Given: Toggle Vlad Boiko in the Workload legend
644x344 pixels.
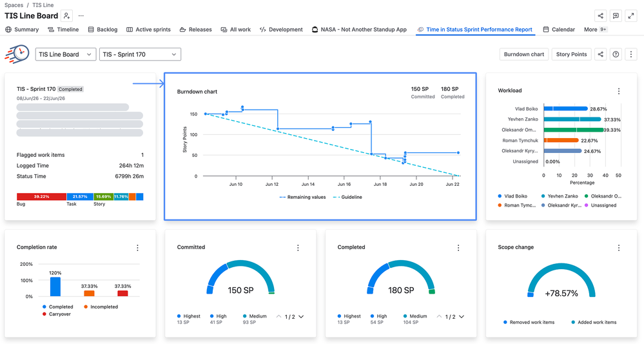Looking at the screenshot, I should coord(512,196).
